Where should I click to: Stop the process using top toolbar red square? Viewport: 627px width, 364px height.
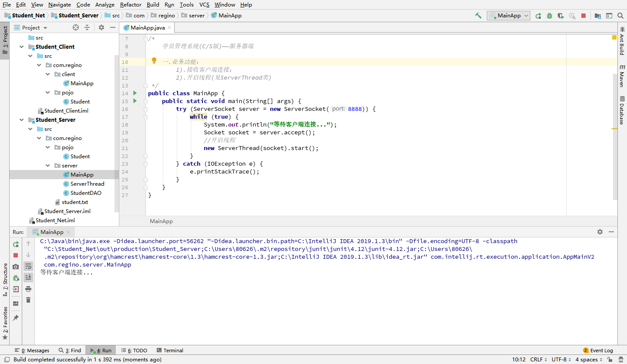coord(583,16)
